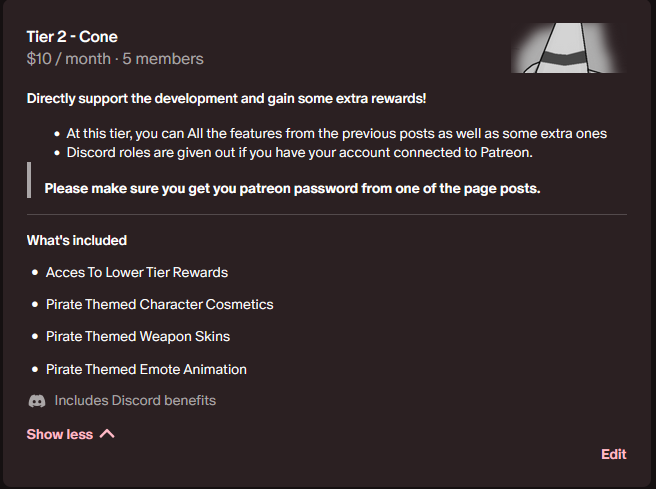Select Pirate Themed Character Cosmetics benefit
656x489 pixels.
click(x=159, y=305)
